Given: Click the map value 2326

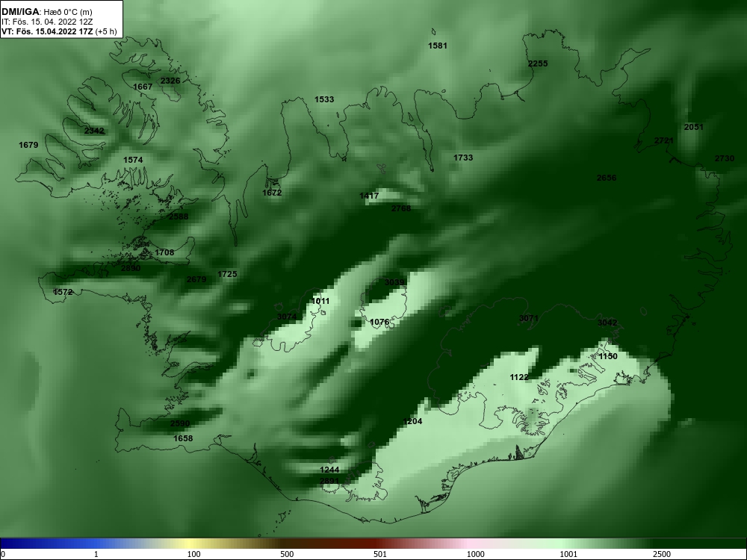Looking at the screenshot, I should [170, 81].
